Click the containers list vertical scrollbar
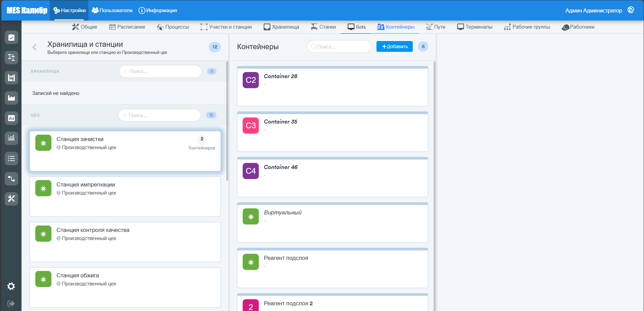Viewport: 644px width, 311px height. tap(435, 186)
